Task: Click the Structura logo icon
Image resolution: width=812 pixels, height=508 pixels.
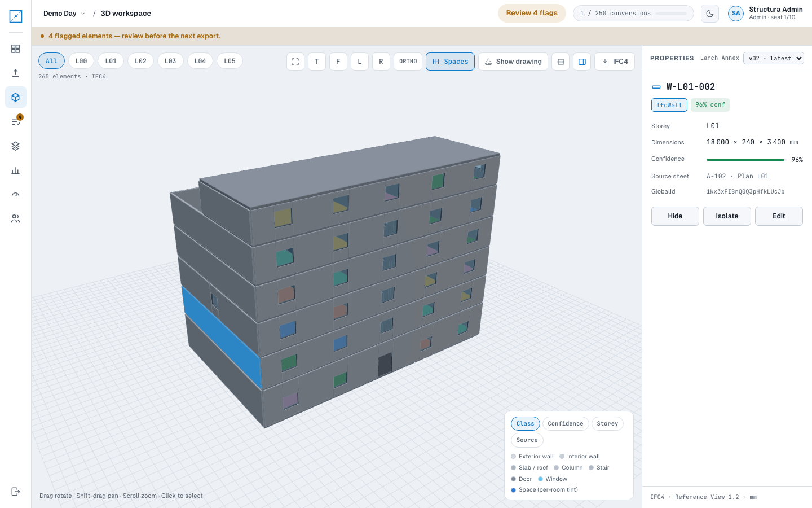Action: (x=16, y=16)
